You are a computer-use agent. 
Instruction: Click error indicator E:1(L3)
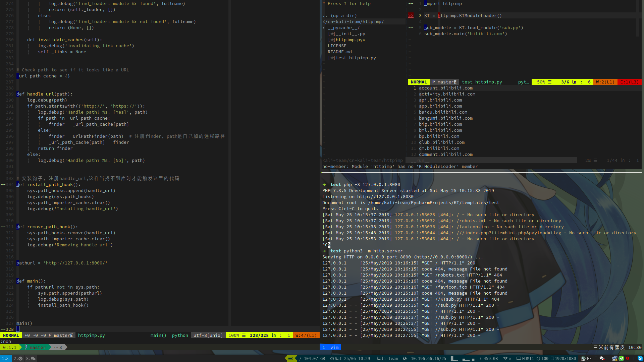click(x=629, y=82)
